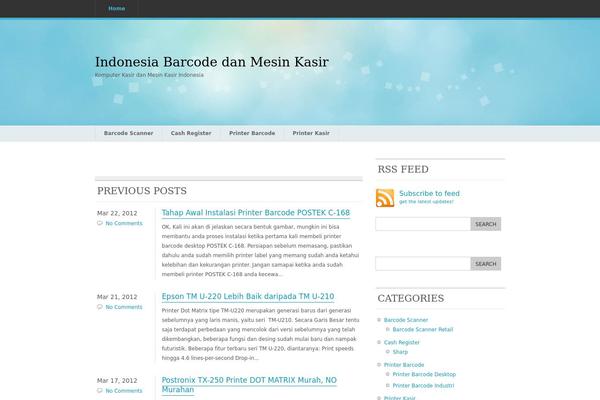Open Barcode Scanner category in sidebar
Image resolution: width=600 pixels, height=400 pixels.
(406, 320)
